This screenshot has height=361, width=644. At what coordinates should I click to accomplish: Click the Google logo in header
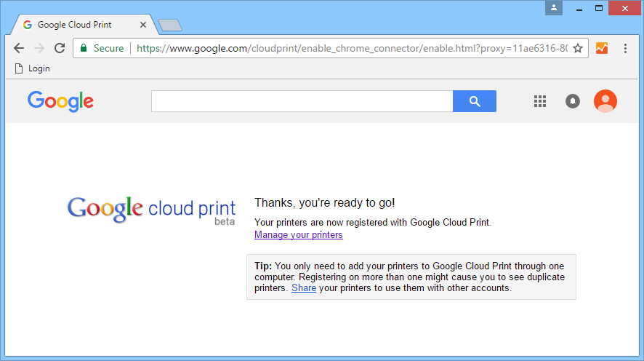[60, 101]
